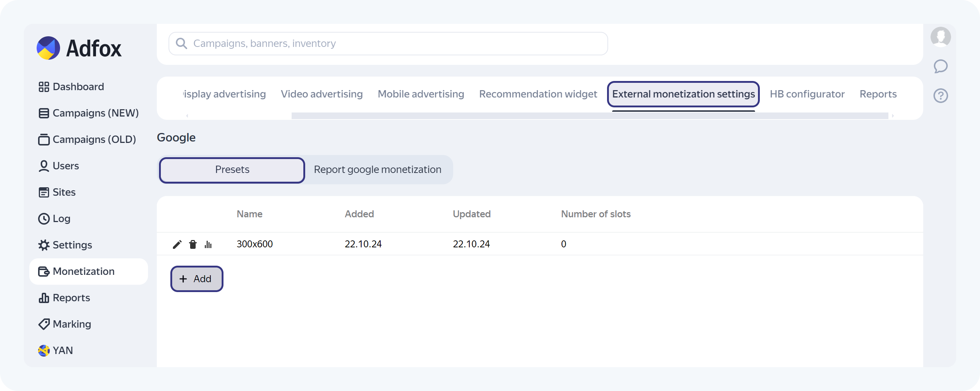The image size is (980, 391).
Task: Click the tab strip horizontal scrollbar
Action: (590, 116)
